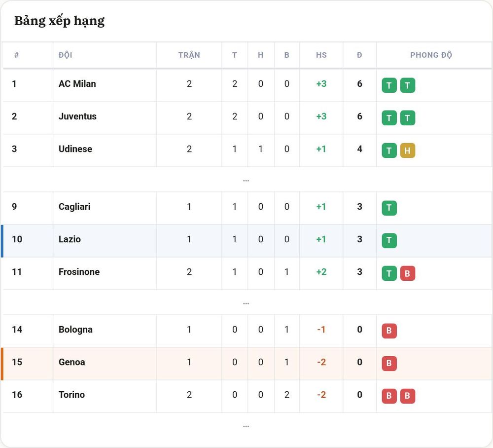Expand hidden rows below Torino

pyautogui.click(x=246, y=426)
